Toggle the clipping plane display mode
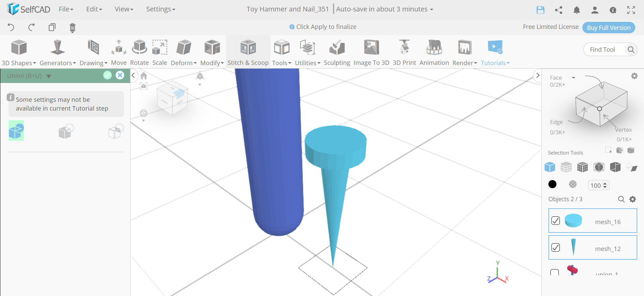Viewport: 644px width, 296px height. tap(632, 167)
